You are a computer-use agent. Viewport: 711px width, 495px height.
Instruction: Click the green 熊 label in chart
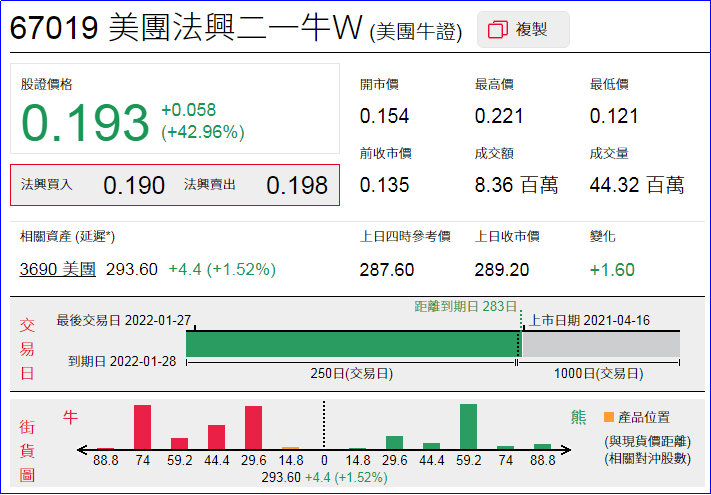tap(579, 417)
